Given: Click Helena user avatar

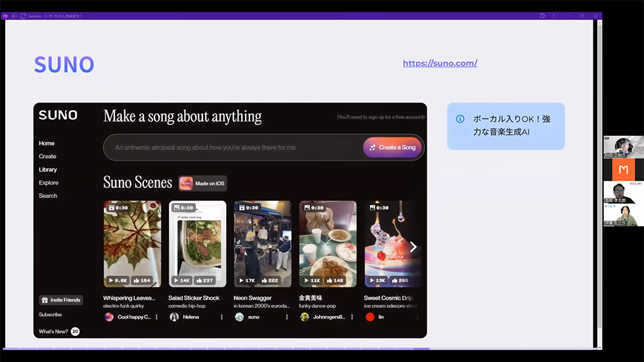Looking at the screenshot, I should pos(174,317).
